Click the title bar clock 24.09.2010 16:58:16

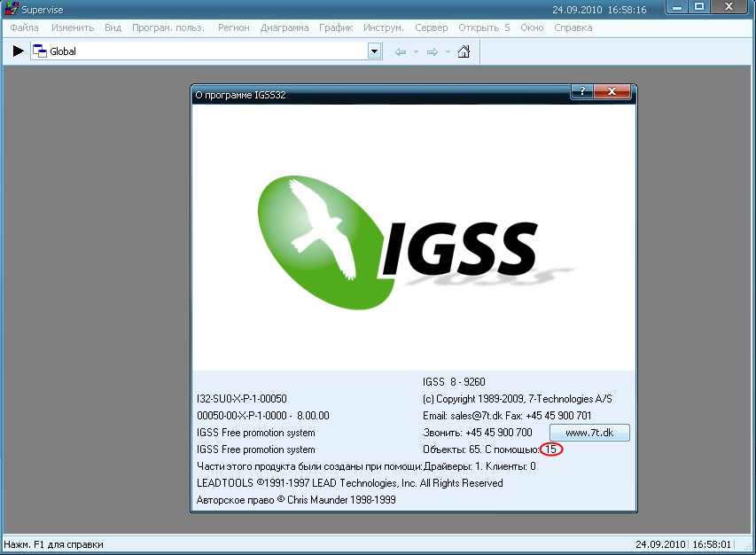(x=599, y=10)
